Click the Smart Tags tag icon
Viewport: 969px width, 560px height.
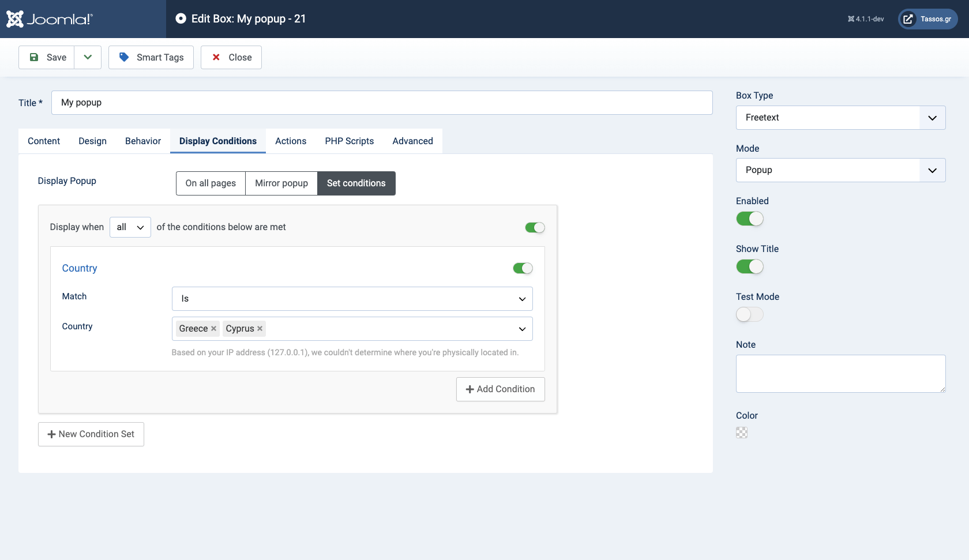124,57
